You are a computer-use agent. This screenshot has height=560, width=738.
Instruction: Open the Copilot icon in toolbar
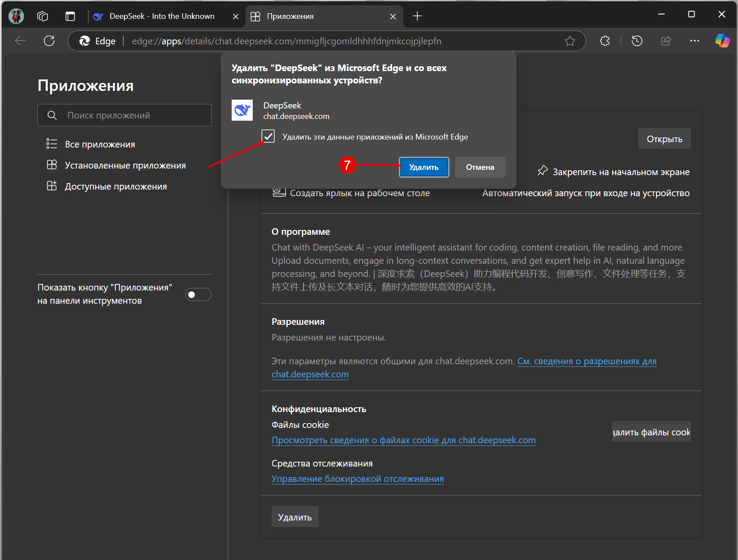point(722,41)
